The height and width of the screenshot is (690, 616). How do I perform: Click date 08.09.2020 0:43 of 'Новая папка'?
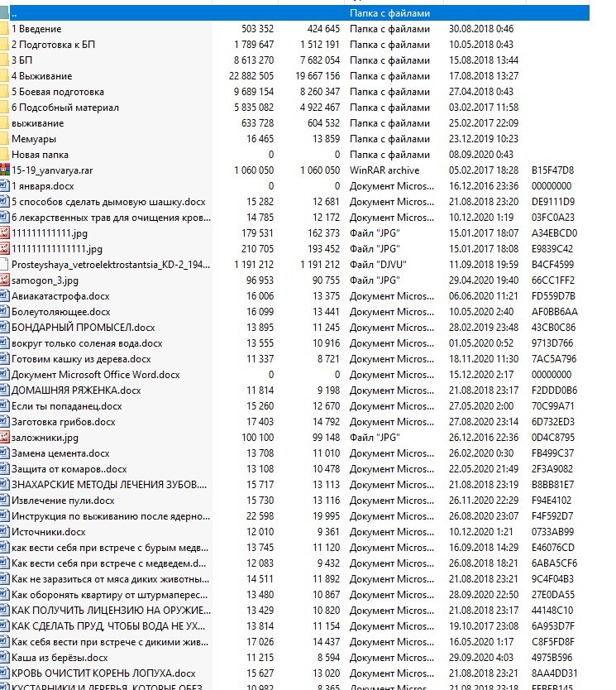pos(481,155)
